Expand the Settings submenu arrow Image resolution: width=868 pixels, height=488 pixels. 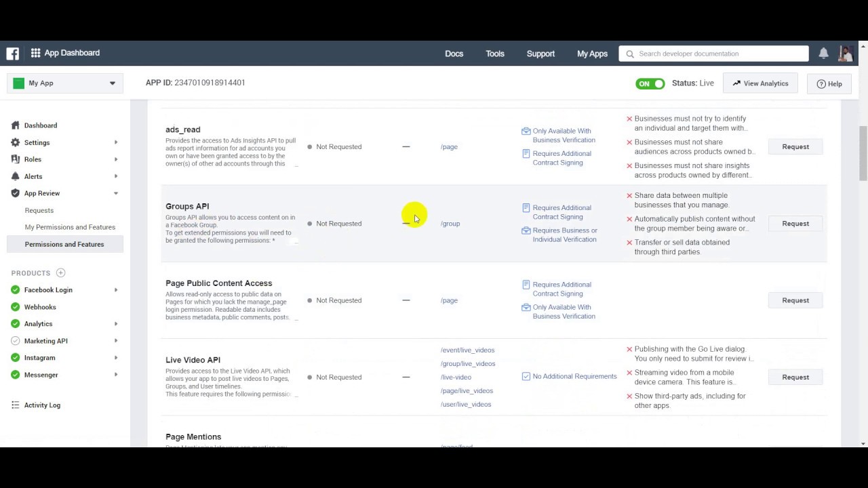click(x=116, y=142)
